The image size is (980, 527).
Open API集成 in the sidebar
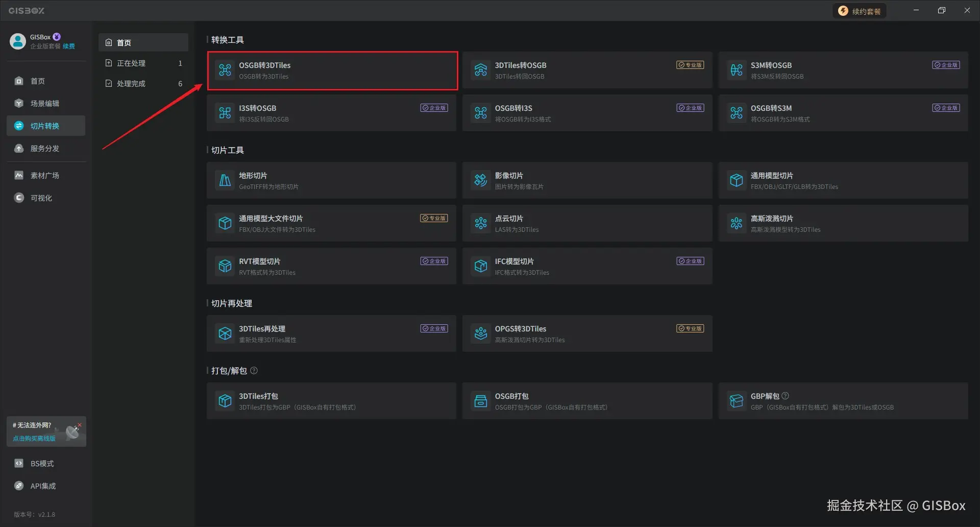click(46, 486)
